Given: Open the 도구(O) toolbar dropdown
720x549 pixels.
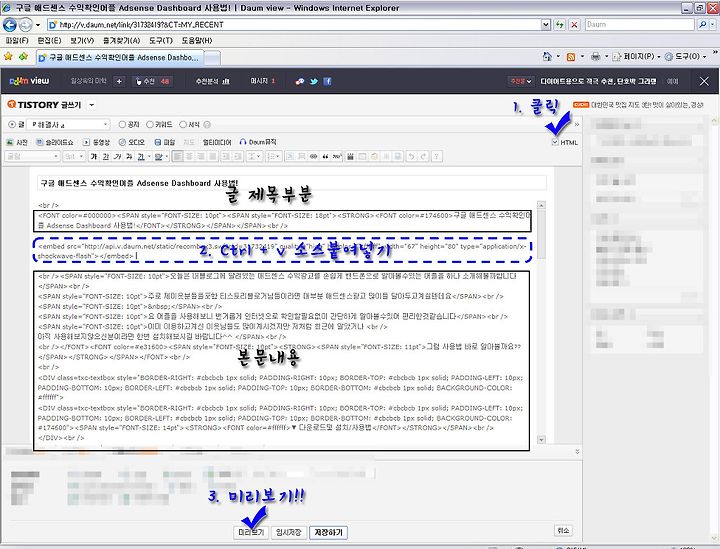Looking at the screenshot, I should point(686,56).
